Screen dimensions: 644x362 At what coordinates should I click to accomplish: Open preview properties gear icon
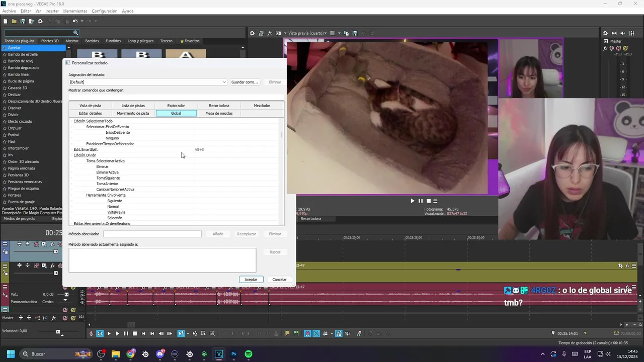(253, 33)
